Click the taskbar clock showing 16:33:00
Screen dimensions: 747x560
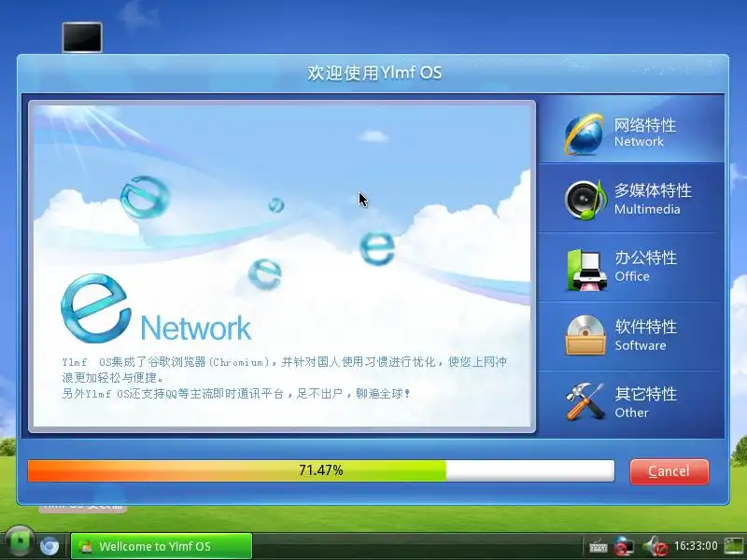click(696, 546)
